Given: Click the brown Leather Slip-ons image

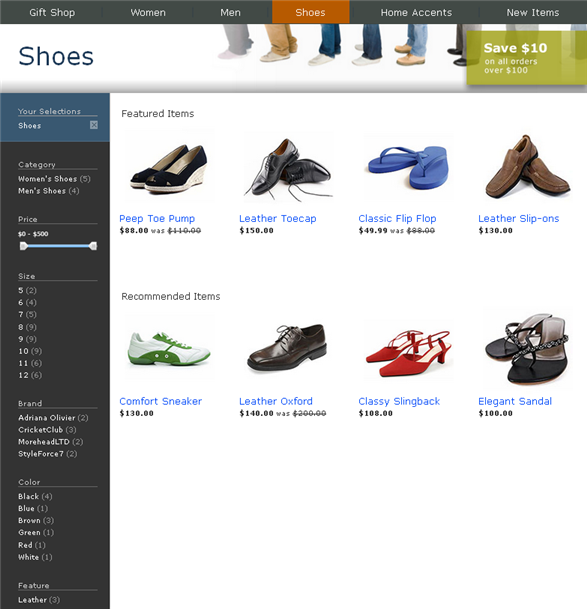Looking at the screenshot, I should pyautogui.click(x=528, y=166).
